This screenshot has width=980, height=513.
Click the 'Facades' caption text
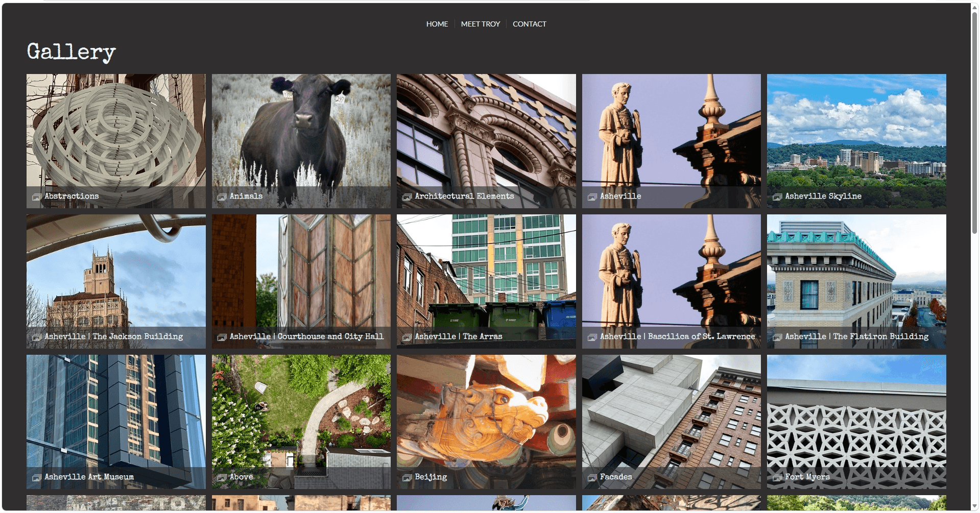(x=616, y=477)
